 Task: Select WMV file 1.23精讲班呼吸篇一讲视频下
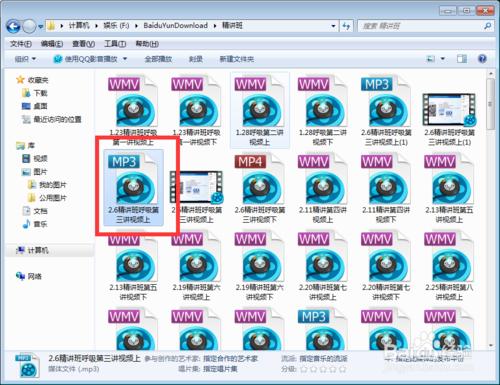pos(196,111)
